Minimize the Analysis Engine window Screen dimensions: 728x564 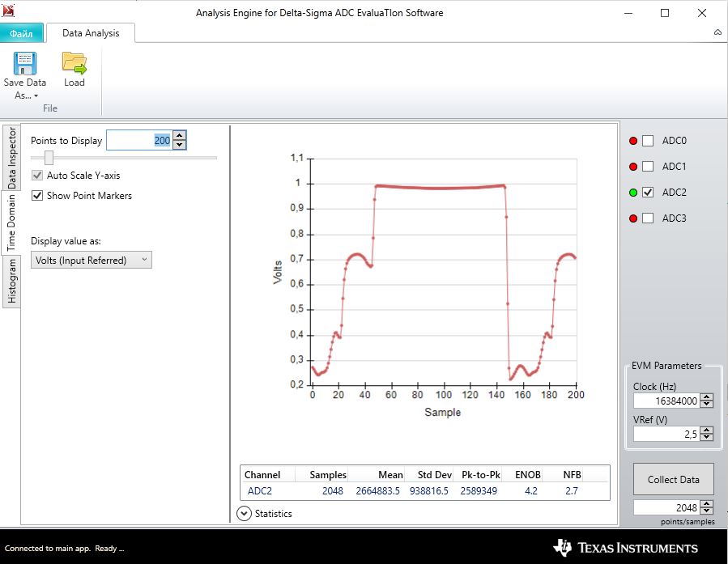point(628,13)
